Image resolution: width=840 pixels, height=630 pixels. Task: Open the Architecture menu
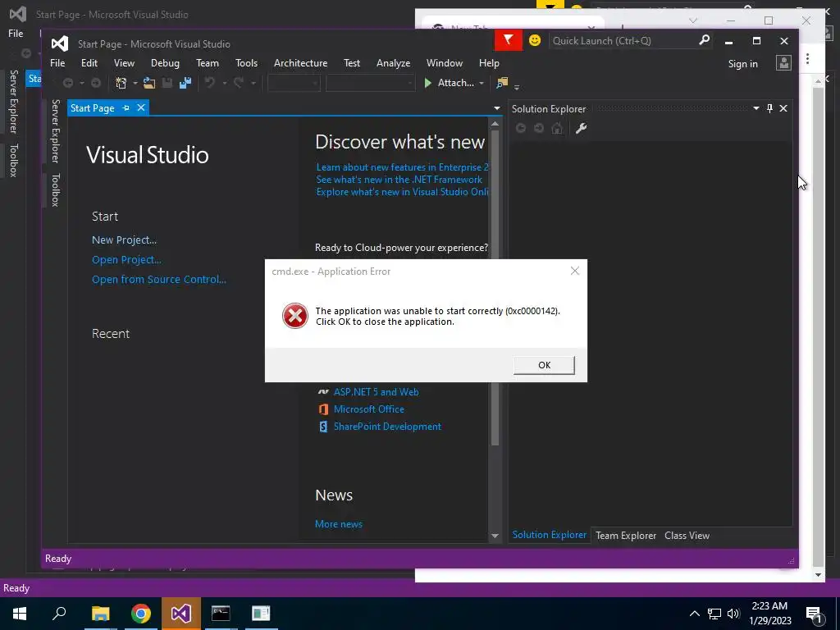pos(300,63)
